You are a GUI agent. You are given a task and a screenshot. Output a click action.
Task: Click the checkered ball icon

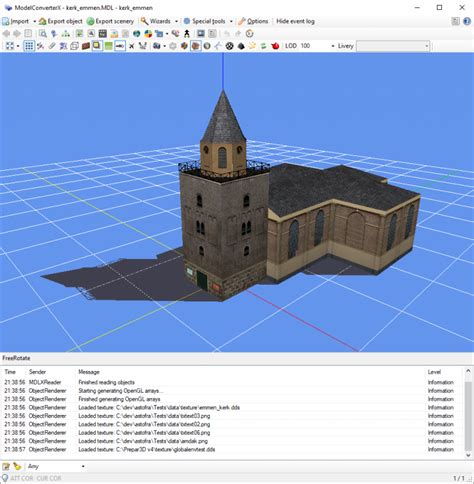[x=229, y=46]
